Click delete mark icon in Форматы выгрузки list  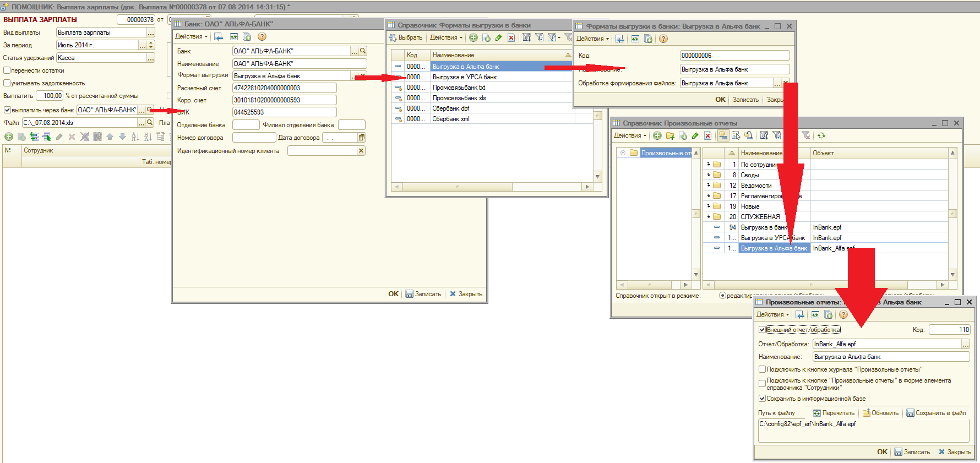tap(511, 37)
